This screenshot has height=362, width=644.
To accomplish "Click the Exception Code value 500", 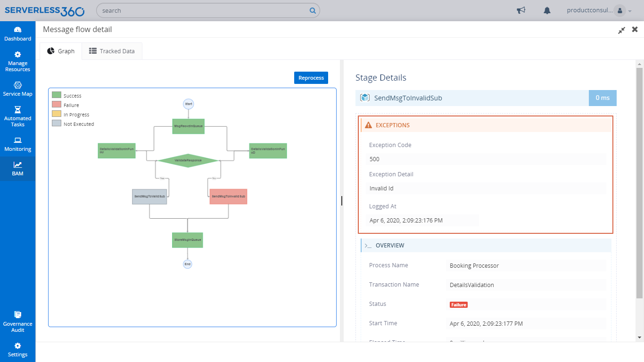I will tap(486, 159).
